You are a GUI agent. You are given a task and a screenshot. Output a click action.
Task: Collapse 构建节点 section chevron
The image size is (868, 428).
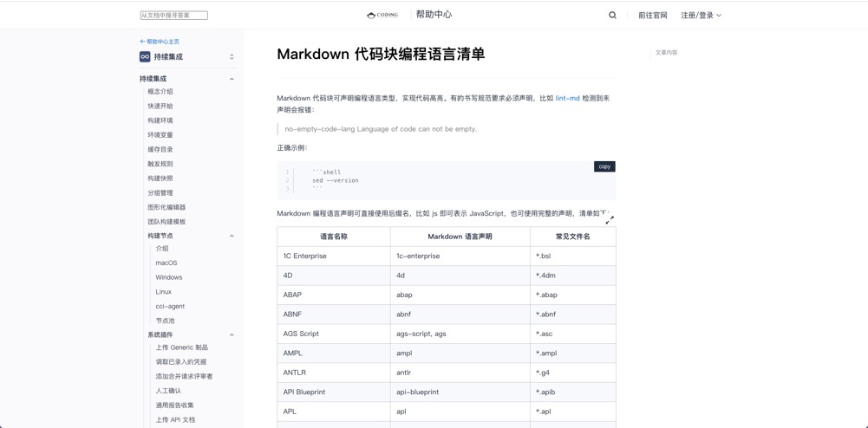point(232,237)
